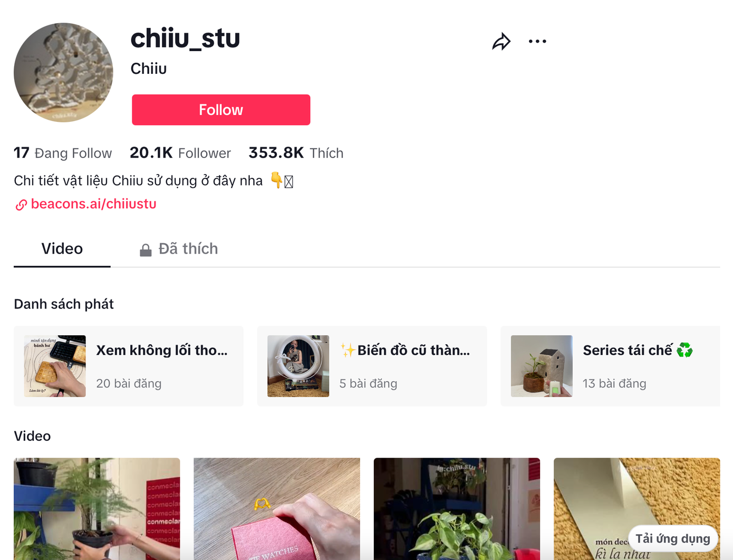The height and width of the screenshot is (560, 733).
Task: Click the lock icon on Đã thích tab
Action: [x=146, y=249]
